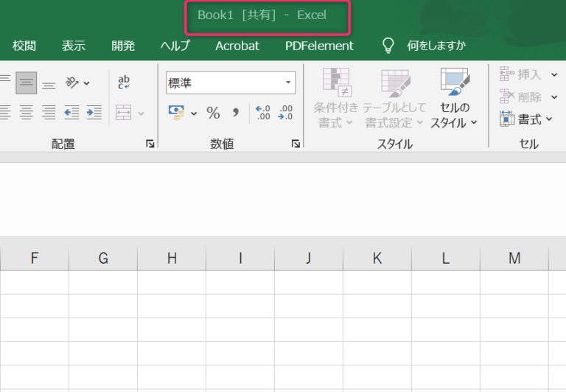Decrease the indent level
Screen dimensions: 566x392
[x=71, y=112]
